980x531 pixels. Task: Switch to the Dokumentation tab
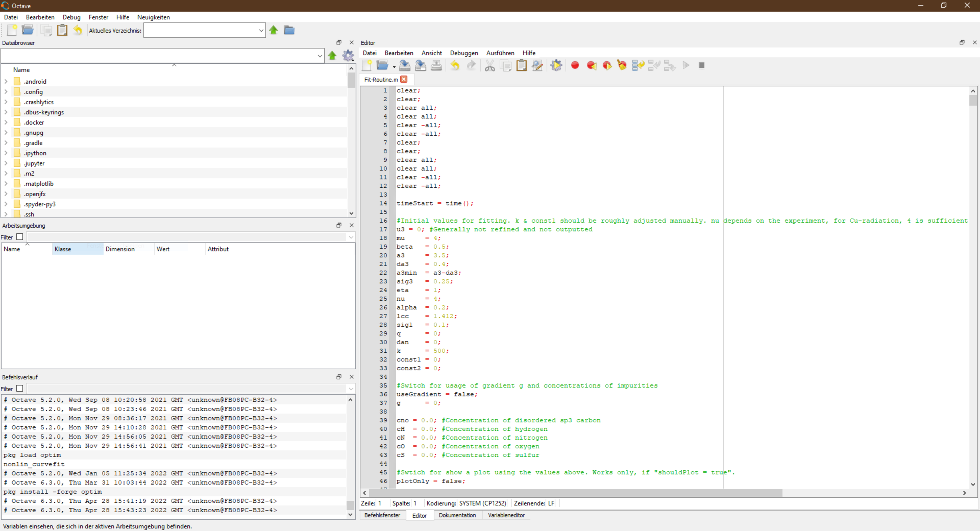tap(457, 515)
